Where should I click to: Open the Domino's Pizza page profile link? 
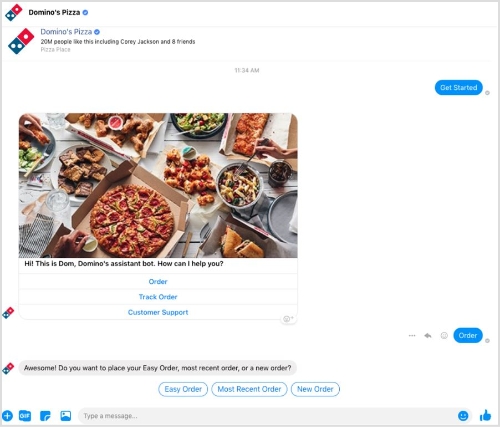point(66,32)
